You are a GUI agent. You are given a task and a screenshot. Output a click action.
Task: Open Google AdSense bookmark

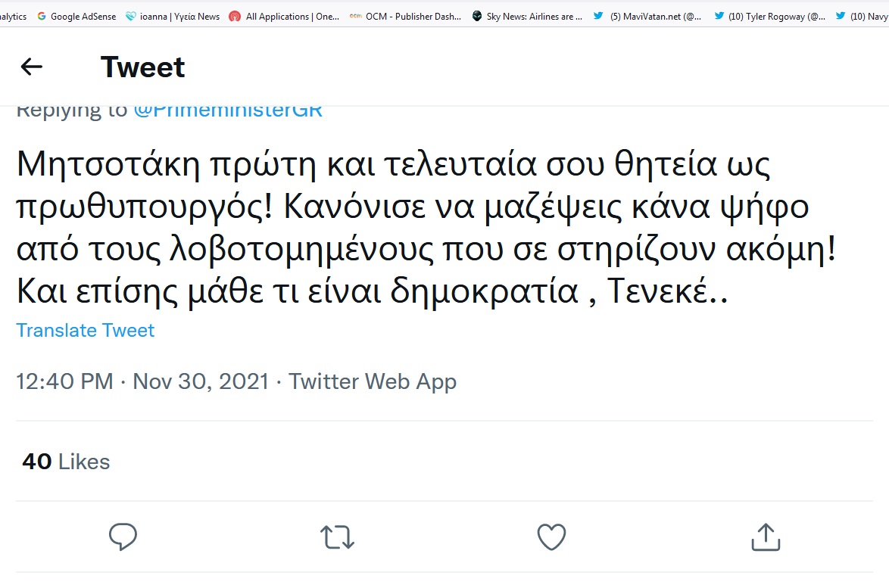(x=76, y=16)
